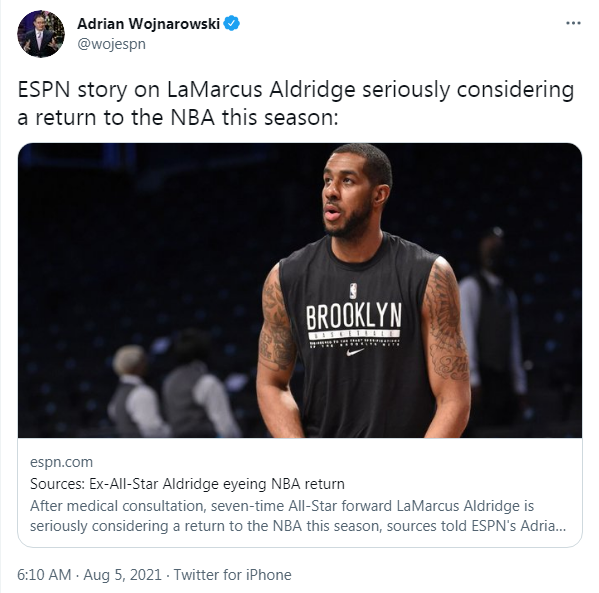599x593 pixels.
Task: Open the three-dot more options menu
Action: (573, 23)
